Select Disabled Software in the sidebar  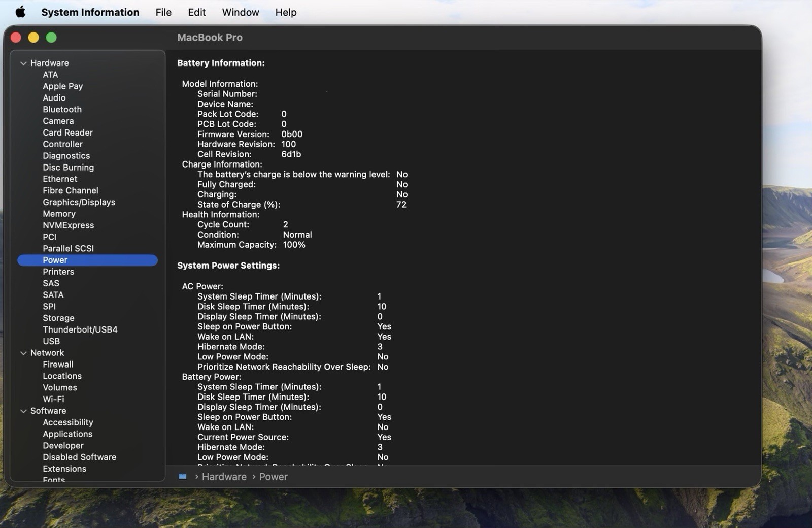pos(80,457)
